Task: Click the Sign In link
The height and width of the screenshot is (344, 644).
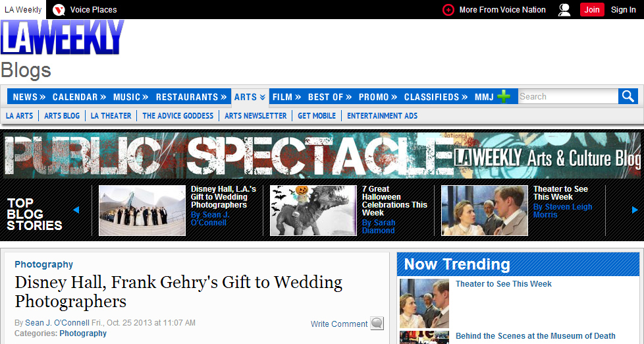Action: pos(623,9)
